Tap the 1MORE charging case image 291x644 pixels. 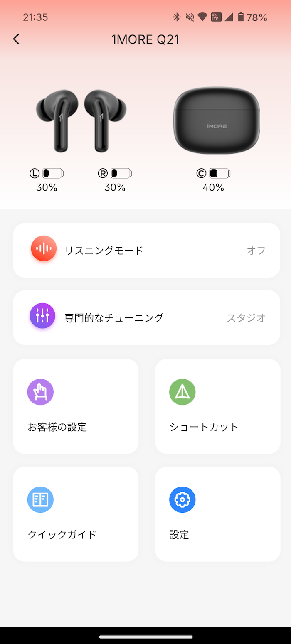217,120
